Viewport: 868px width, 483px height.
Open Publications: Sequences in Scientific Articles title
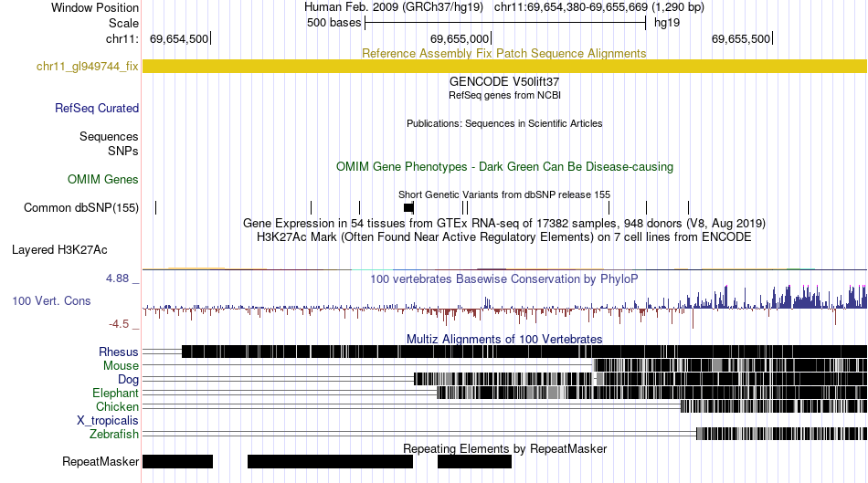(504, 123)
